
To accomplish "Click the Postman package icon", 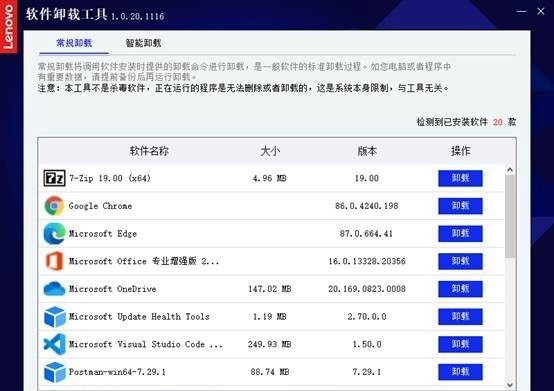I will click(55, 372).
